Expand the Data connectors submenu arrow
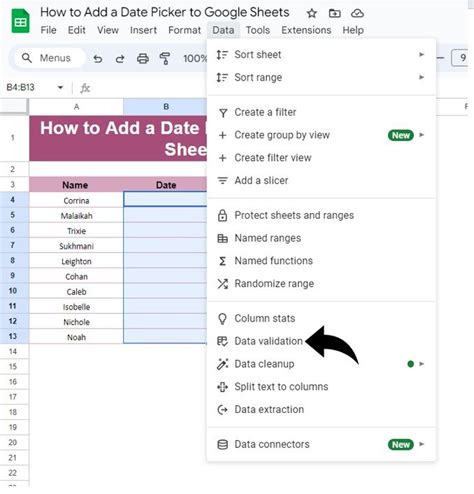The height and width of the screenshot is (494, 474). pos(422,444)
